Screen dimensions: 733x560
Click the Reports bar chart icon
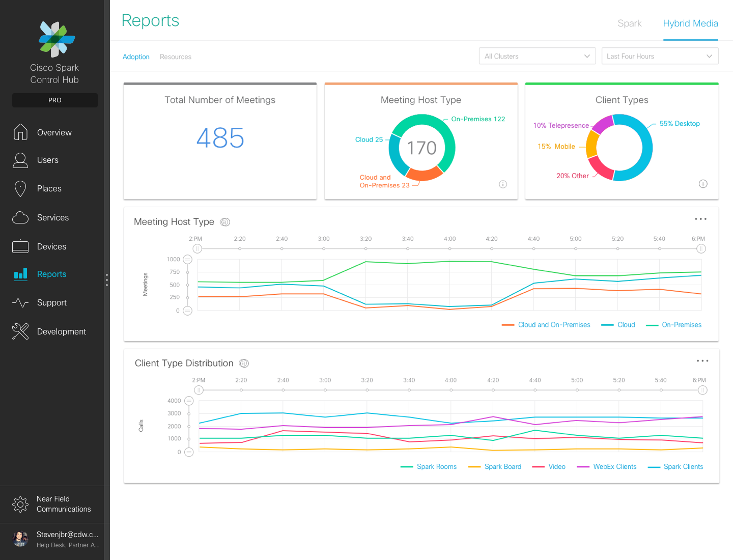(x=20, y=274)
